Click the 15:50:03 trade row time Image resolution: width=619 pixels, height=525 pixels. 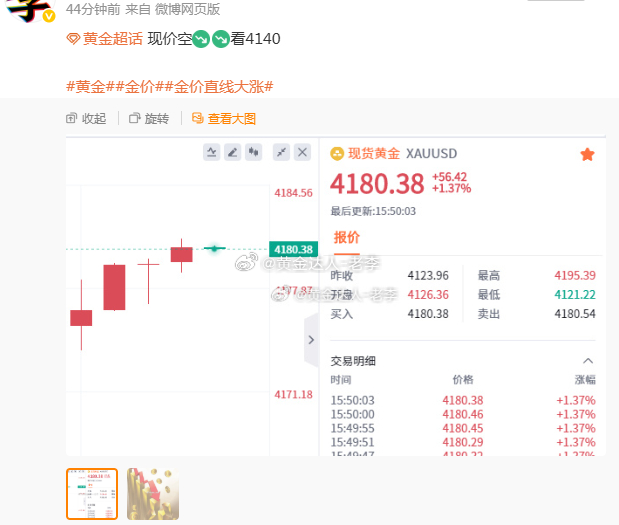(352, 400)
